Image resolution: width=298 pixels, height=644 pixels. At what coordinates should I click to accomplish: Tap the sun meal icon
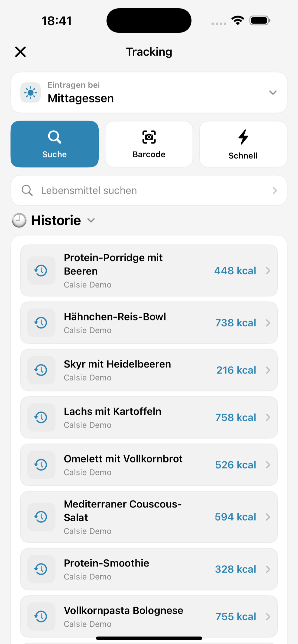31,92
